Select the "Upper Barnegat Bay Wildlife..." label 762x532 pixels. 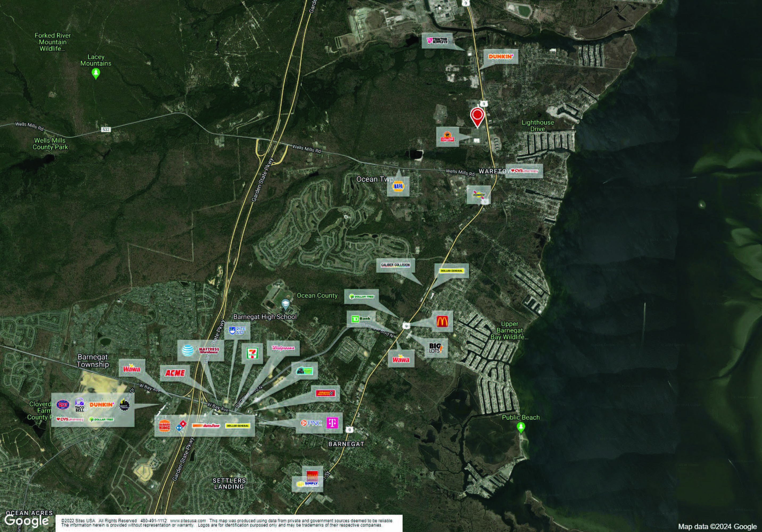[x=510, y=330]
